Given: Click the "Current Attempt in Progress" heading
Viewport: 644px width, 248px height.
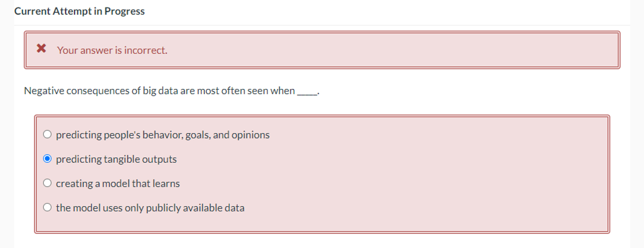Looking at the screenshot, I should 79,11.
